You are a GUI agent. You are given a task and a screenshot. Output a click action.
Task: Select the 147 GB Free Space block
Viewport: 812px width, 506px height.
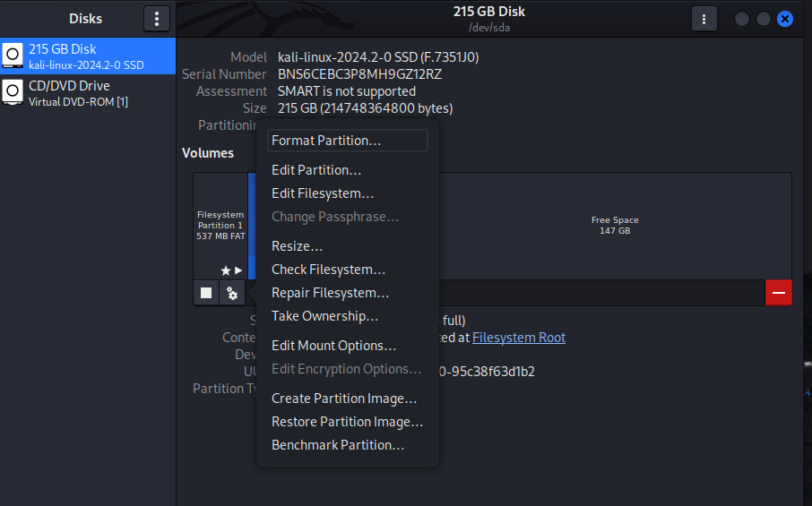click(x=615, y=226)
